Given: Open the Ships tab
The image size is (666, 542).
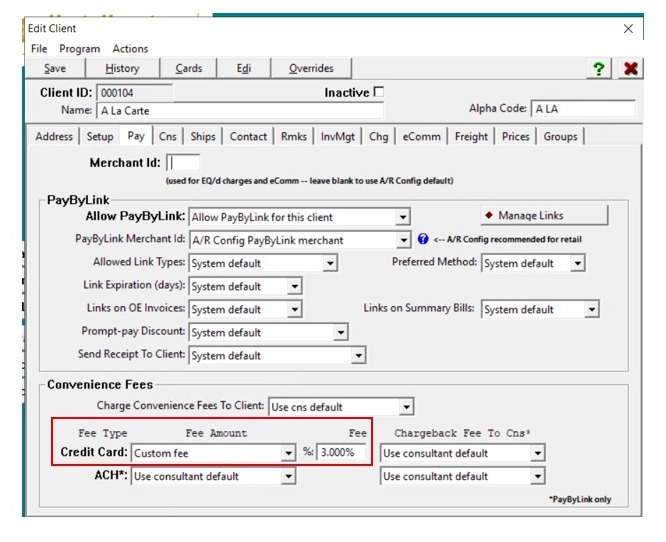Looking at the screenshot, I should click(x=203, y=136).
